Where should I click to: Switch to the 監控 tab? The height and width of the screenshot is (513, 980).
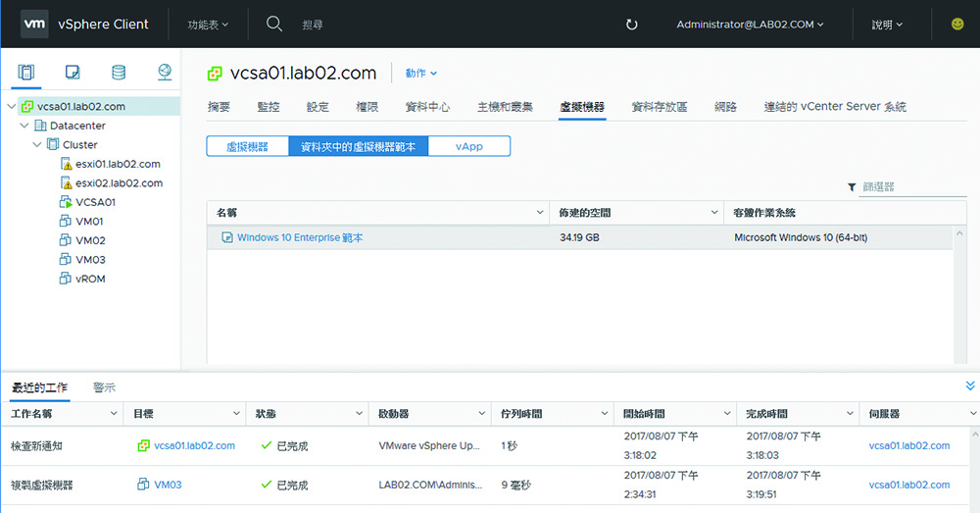(x=269, y=107)
